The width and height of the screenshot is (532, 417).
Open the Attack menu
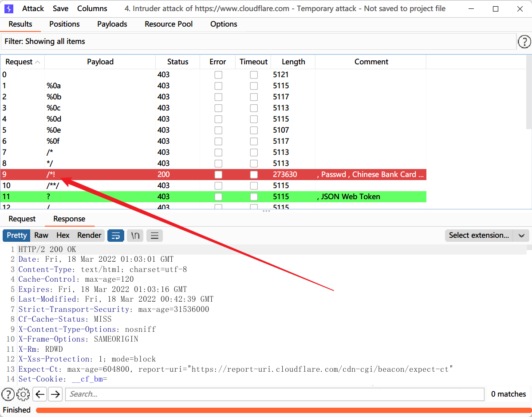tap(33, 9)
